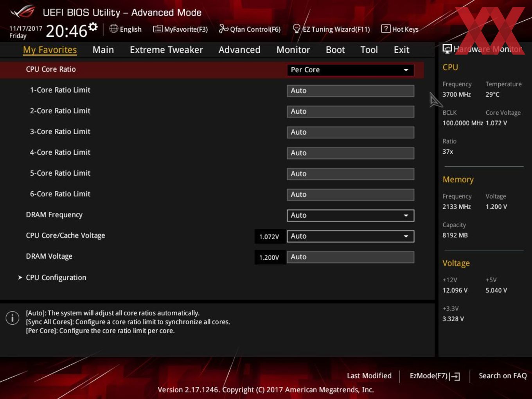Go to Advanced tab
The height and width of the screenshot is (399, 532).
click(239, 50)
